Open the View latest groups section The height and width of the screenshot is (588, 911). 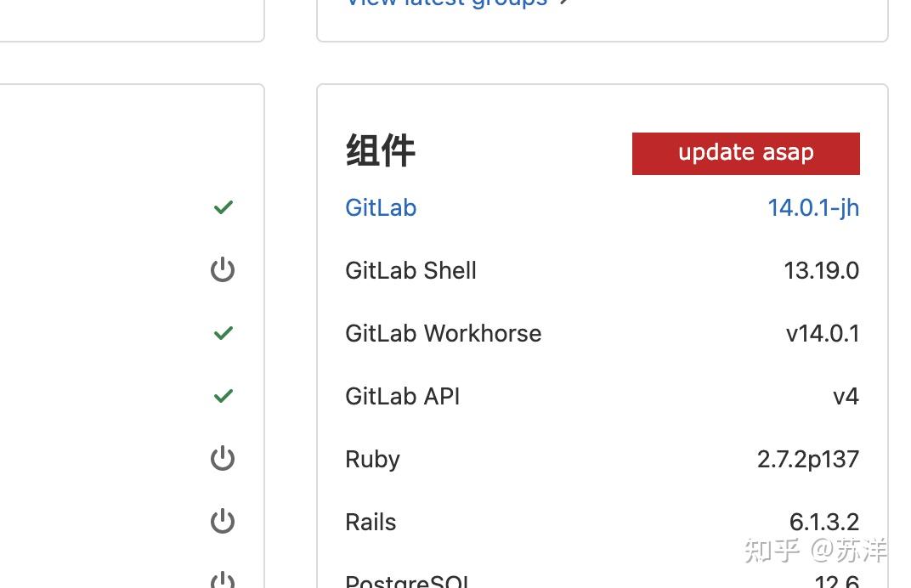(446, 3)
